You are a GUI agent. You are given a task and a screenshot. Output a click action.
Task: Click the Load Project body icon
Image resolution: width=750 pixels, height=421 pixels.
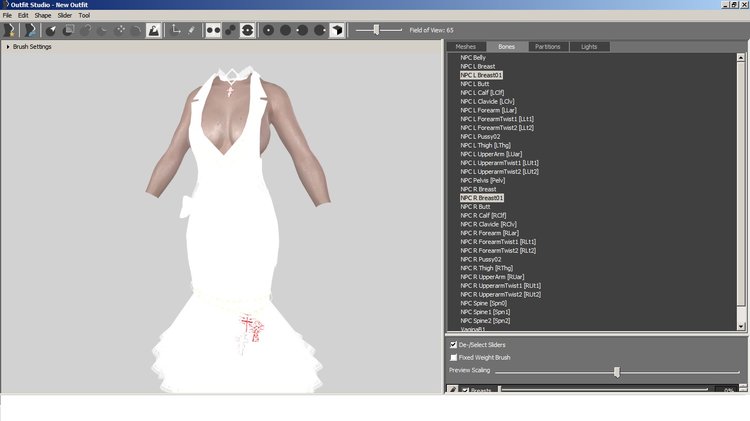[x=31, y=30]
